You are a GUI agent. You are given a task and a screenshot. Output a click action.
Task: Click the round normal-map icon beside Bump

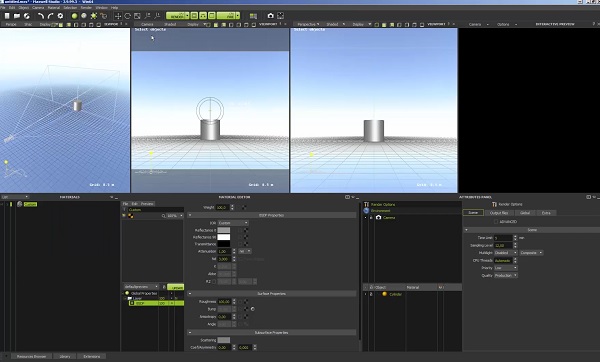click(x=253, y=309)
